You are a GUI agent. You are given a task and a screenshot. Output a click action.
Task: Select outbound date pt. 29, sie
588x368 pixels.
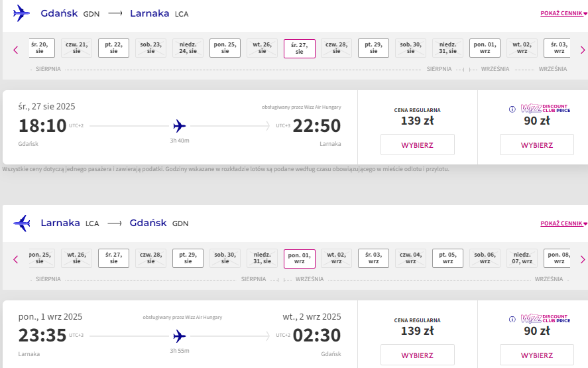tap(373, 48)
